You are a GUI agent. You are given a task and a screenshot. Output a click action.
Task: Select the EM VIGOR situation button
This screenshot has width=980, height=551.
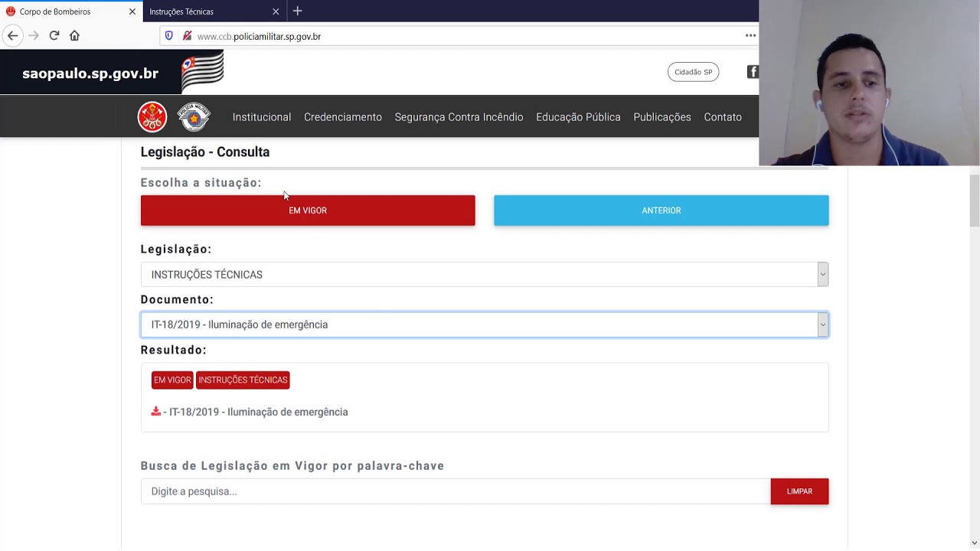[308, 210]
